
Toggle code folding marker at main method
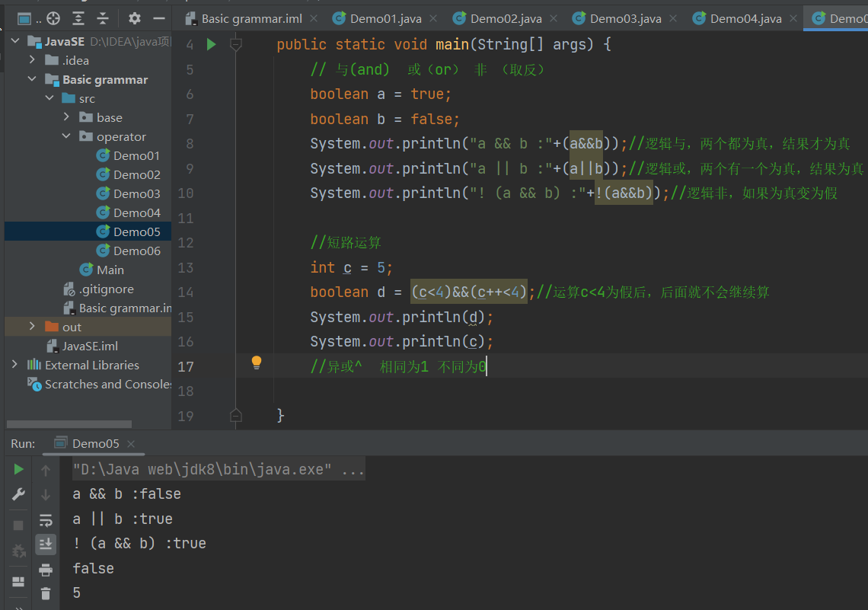236,45
